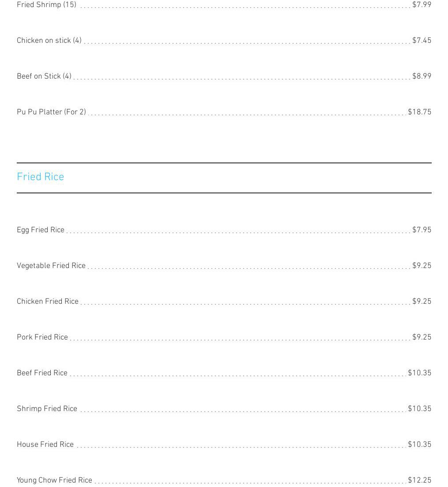Click the Fried Shrimp (15) menu item

[46, 5]
